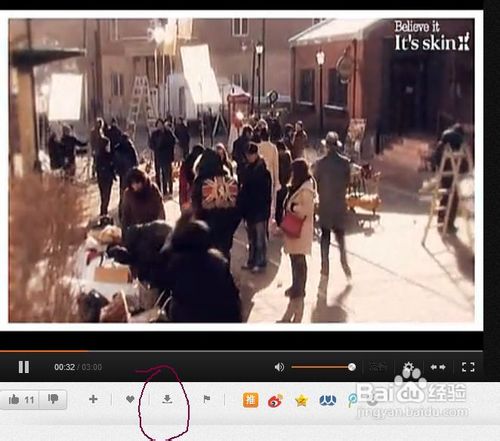This screenshot has height=441, width=500.
Task: Pause the playing video
Action: pos(24,367)
